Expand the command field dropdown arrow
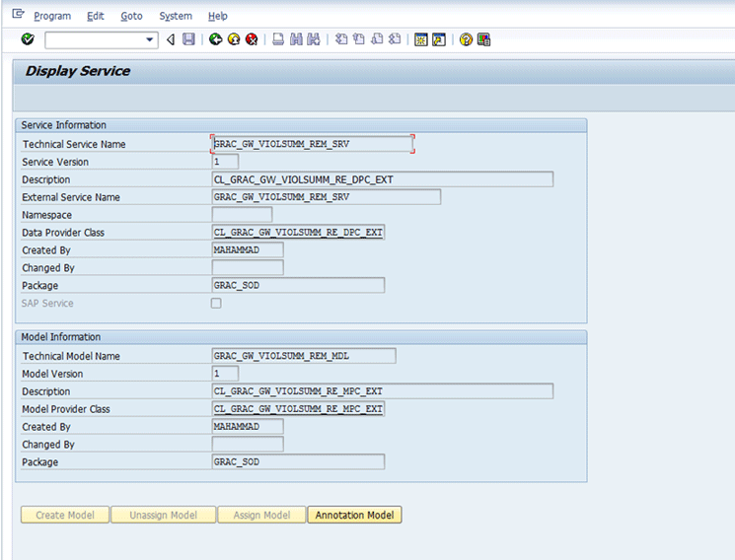Screen dimensions: 735x560 (151, 39)
